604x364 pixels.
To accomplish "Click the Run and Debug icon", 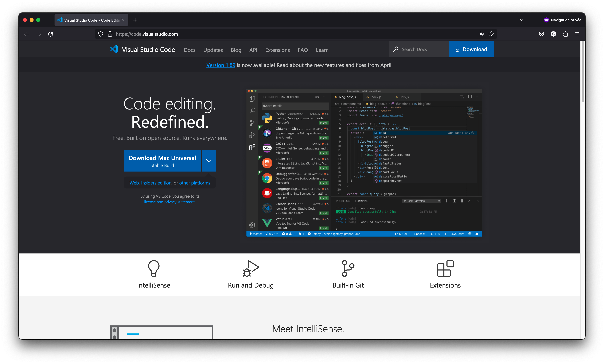I will (x=250, y=268).
